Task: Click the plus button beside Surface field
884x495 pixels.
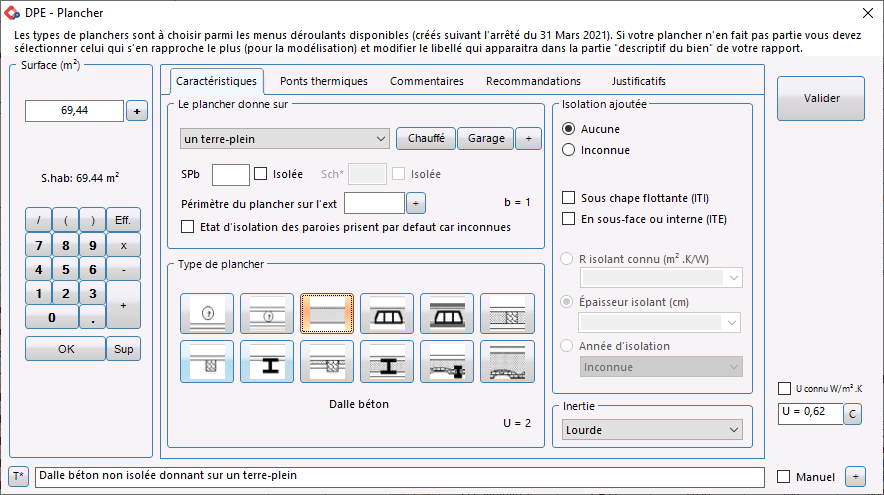Action: (x=137, y=111)
